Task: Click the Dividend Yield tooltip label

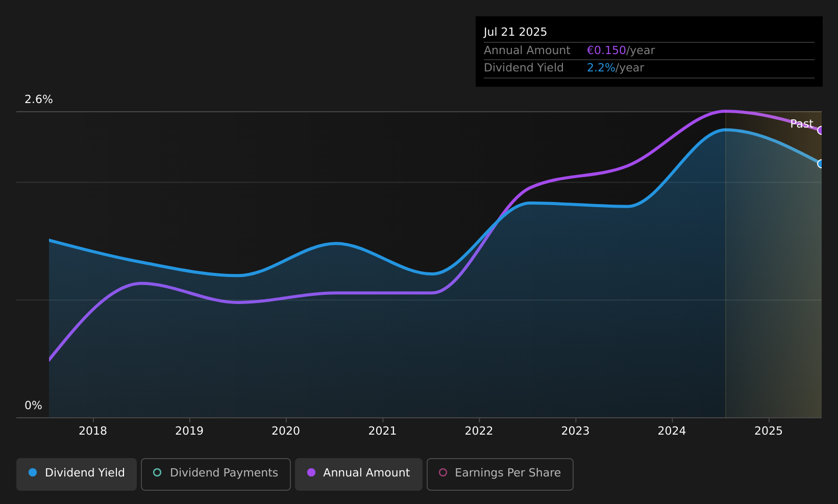Action: click(524, 68)
